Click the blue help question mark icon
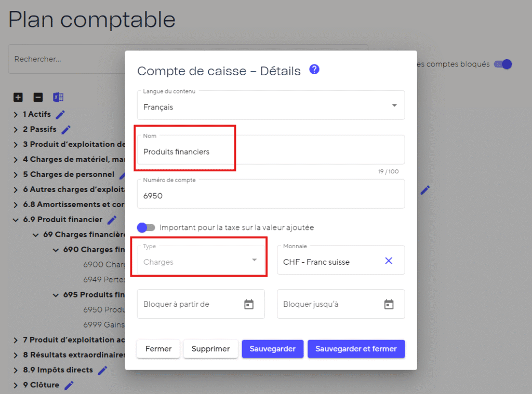 314,70
